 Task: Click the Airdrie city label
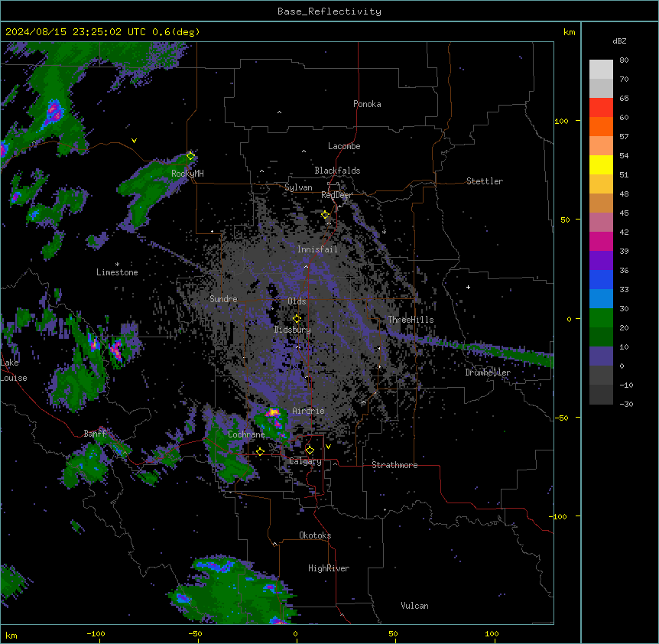pos(308,411)
